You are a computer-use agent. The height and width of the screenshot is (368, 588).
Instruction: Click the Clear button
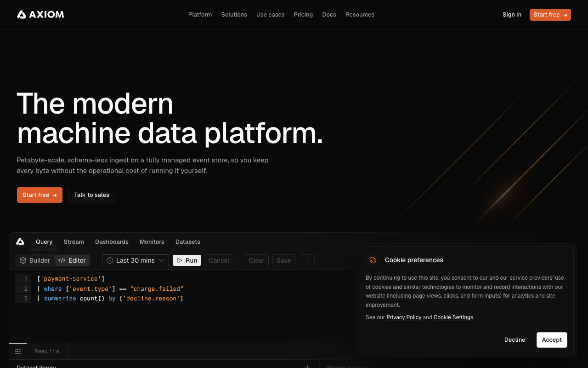(257, 260)
